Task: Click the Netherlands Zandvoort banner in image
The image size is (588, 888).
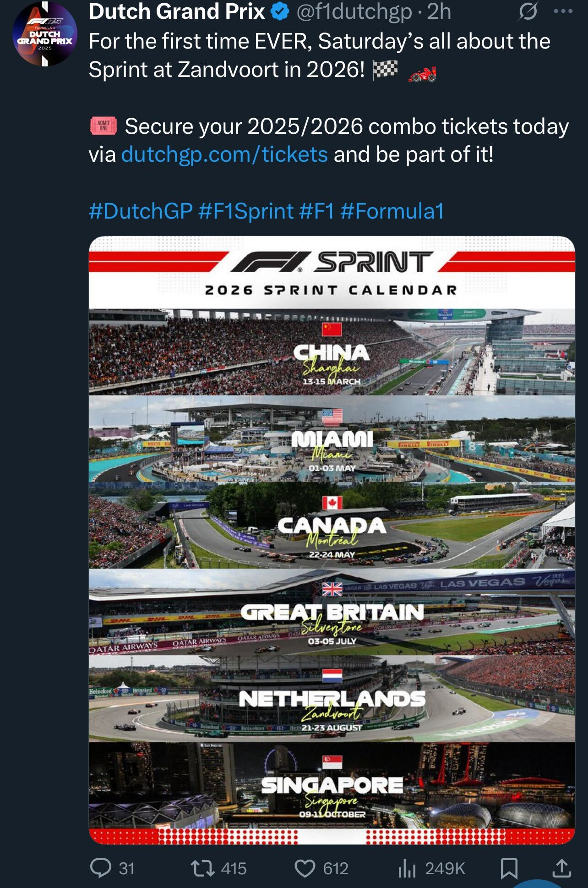Action: click(x=332, y=698)
